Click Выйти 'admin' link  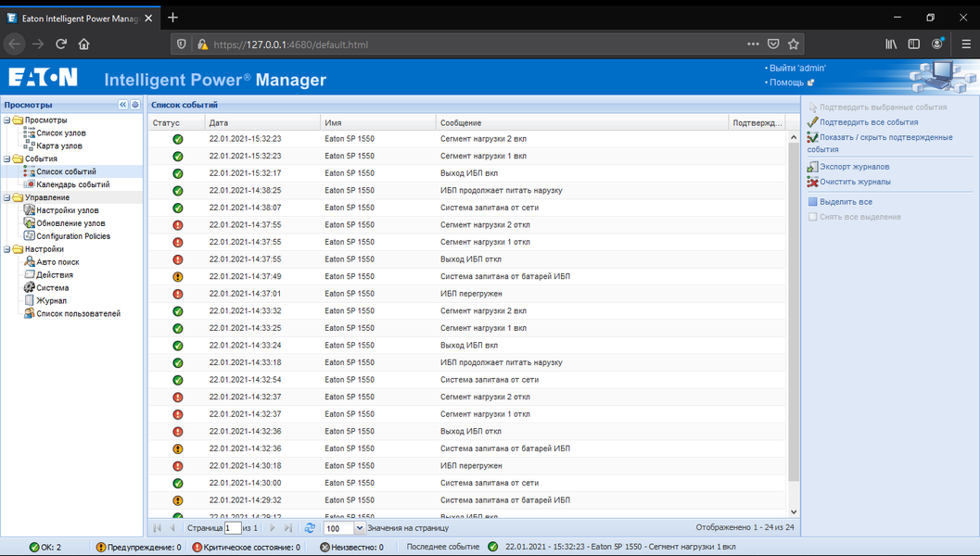(x=797, y=68)
